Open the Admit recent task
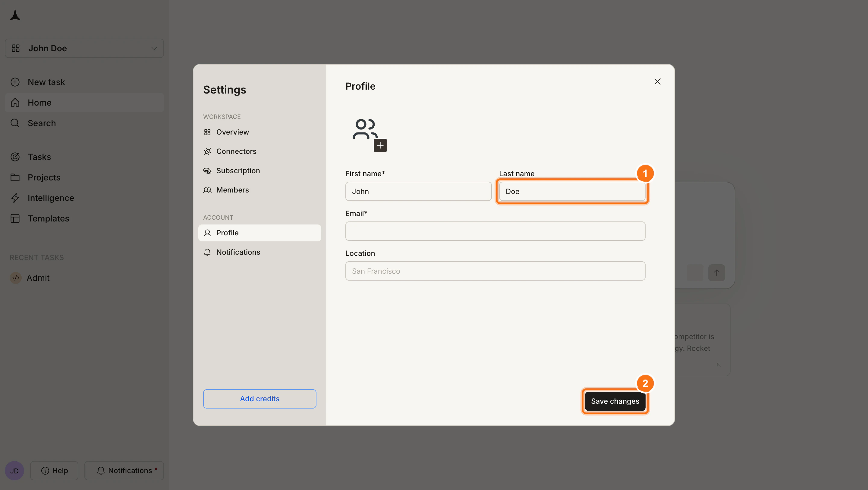The image size is (868, 490). click(38, 278)
